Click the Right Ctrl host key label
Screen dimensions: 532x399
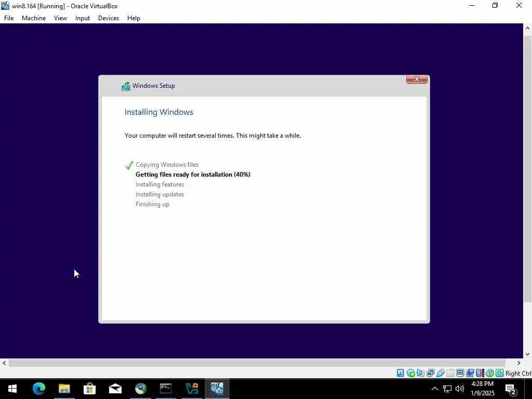click(518, 373)
